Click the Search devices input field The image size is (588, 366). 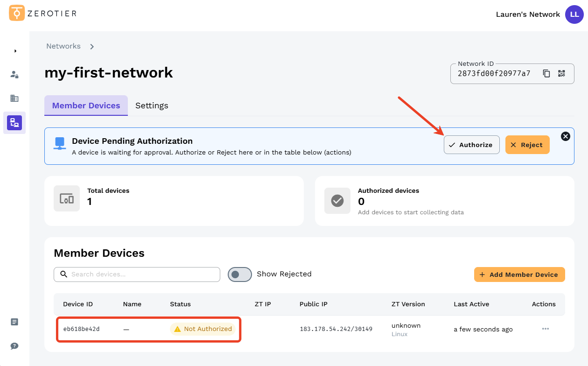pos(137,274)
